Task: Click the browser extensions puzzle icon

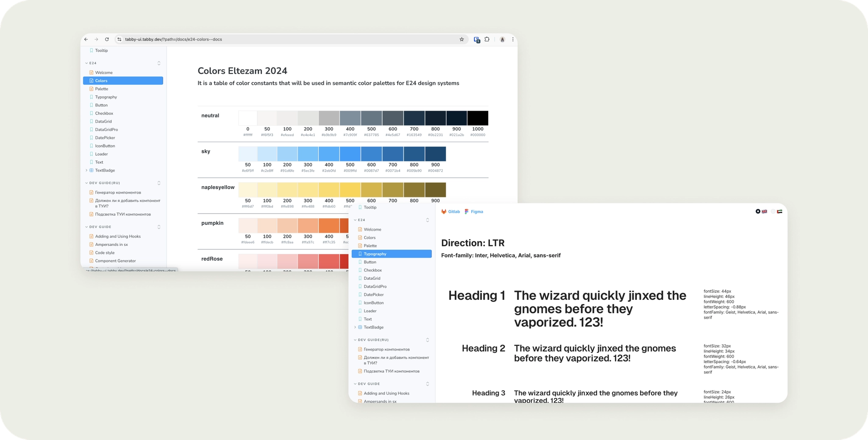Action: click(x=487, y=39)
